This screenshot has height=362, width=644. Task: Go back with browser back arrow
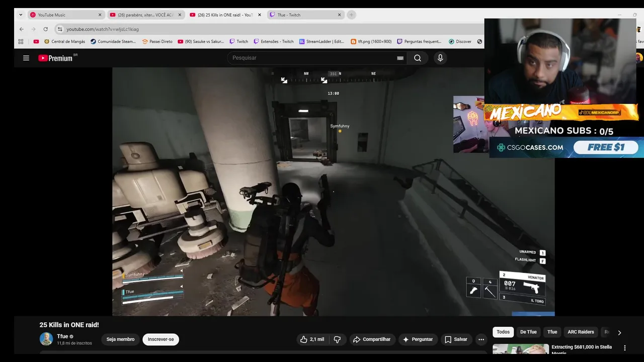coord(21,29)
